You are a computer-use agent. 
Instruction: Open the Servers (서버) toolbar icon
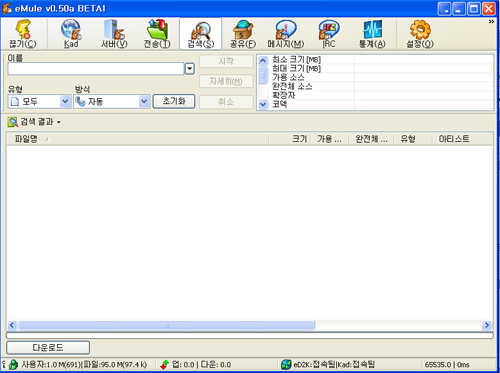tap(114, 34)
